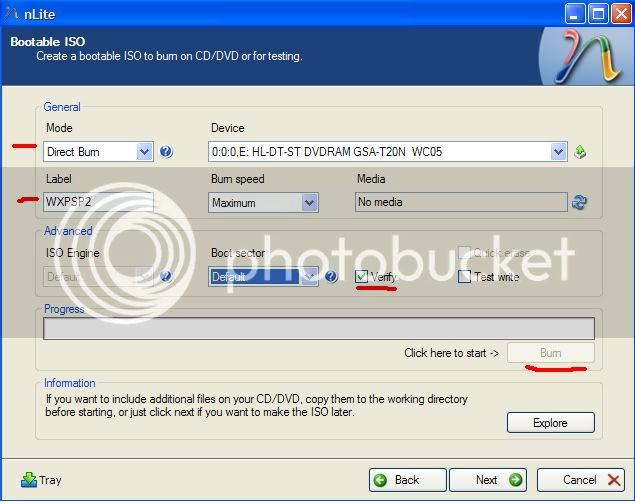
Task: Click the Label text field containing WXPSP2
Action: 98,203
